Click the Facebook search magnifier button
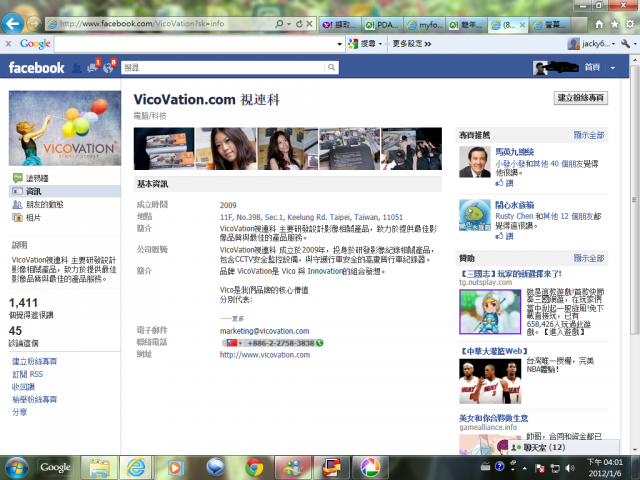The height and width of the screenshot is (480, 640). pyautogui.click(x=331, y=67)
